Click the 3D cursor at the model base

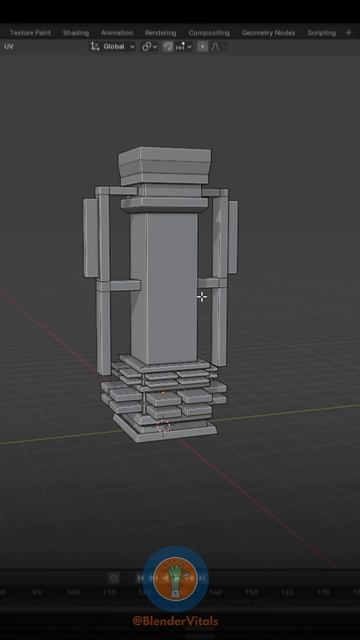point(163,426)
